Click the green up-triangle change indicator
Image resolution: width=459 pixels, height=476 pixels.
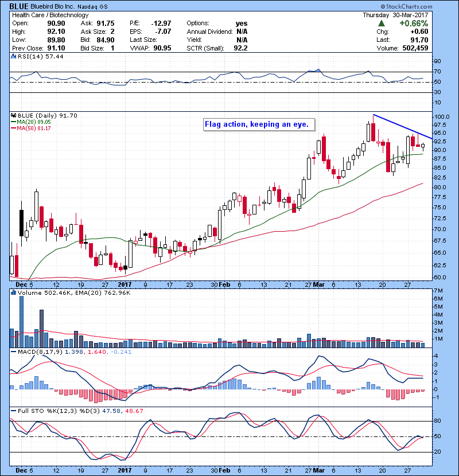382,24
